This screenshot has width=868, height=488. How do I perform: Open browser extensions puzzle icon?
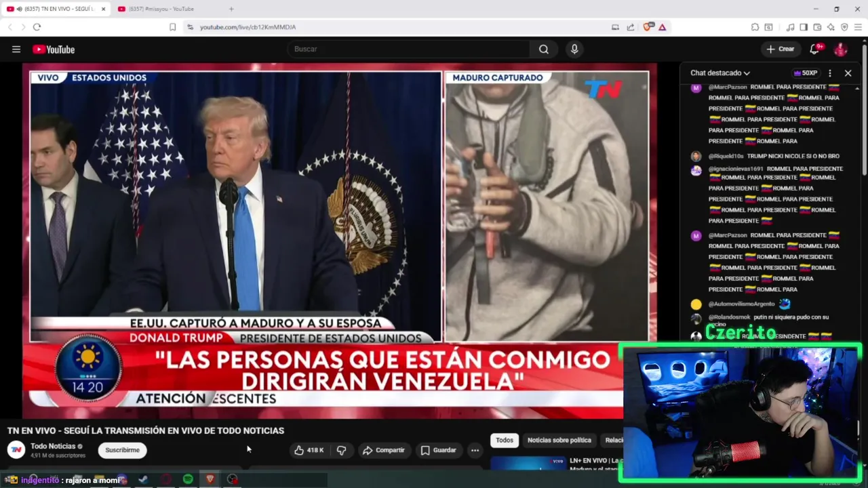click(x=755, y=27)
